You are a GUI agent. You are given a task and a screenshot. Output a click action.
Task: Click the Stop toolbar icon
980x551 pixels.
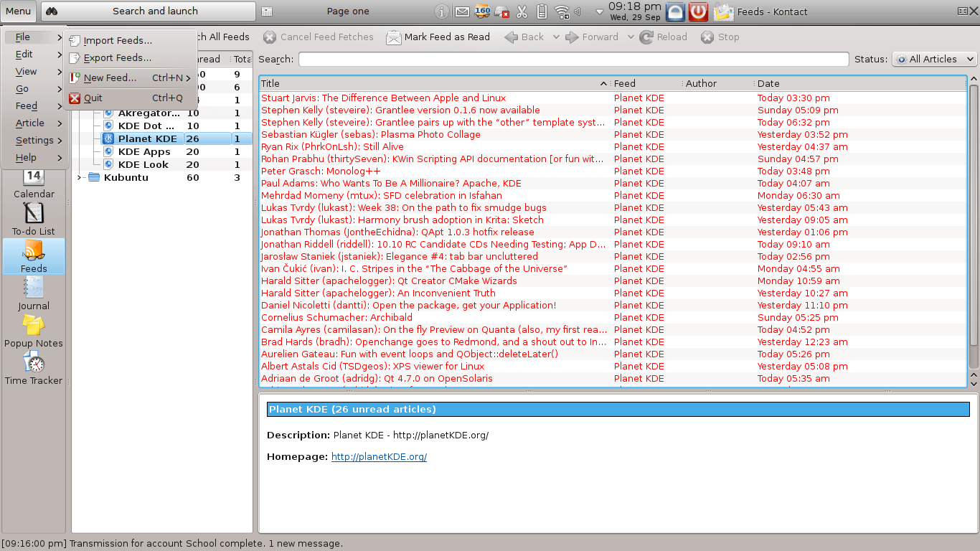click(x=707, y=37)
